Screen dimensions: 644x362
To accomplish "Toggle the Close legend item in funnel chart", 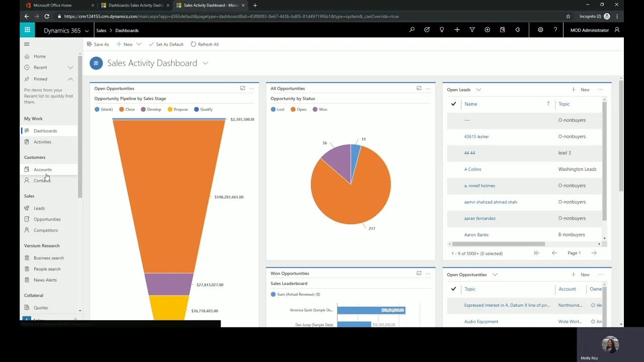I will [x=127, y=109].
